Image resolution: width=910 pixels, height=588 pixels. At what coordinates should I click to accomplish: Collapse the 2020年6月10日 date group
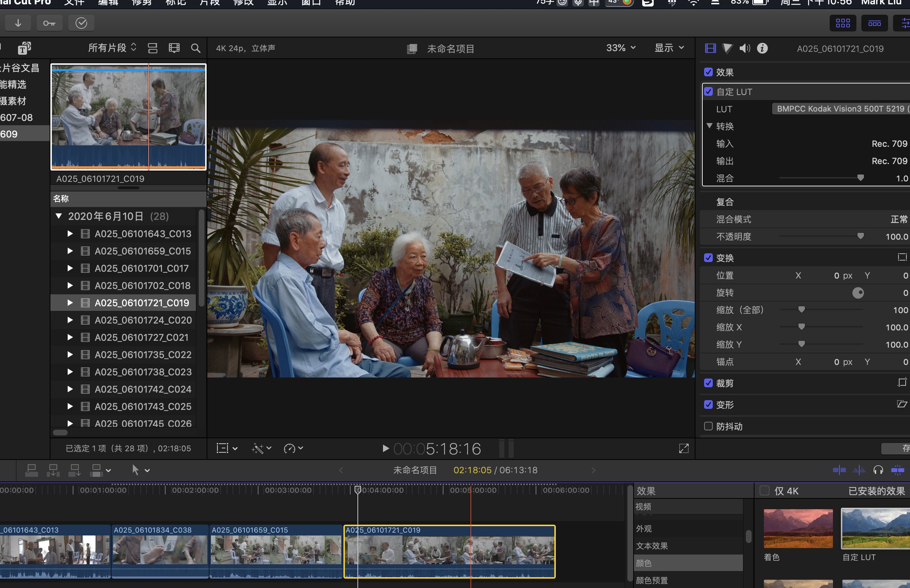click(59, 216)
